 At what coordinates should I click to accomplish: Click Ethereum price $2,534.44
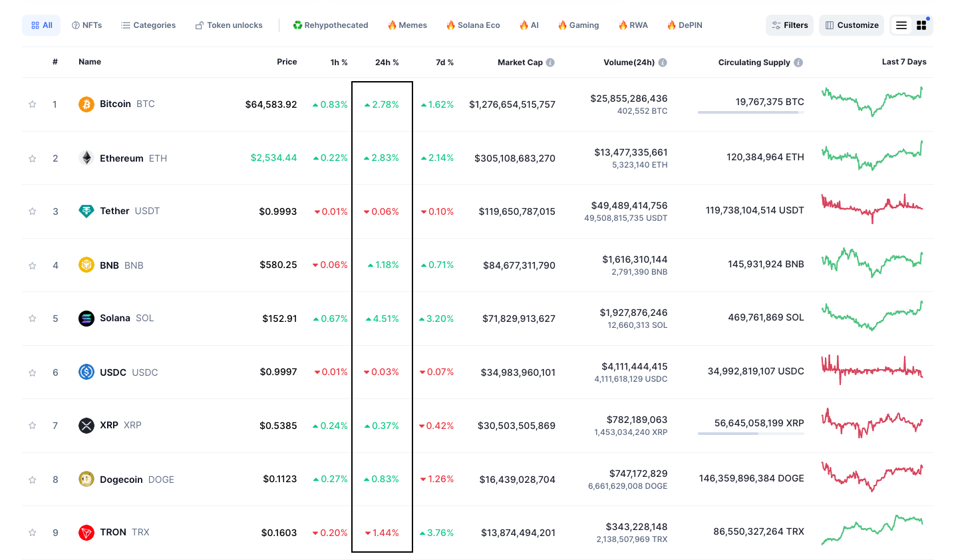pyautogui.click(x=273, y=158)
